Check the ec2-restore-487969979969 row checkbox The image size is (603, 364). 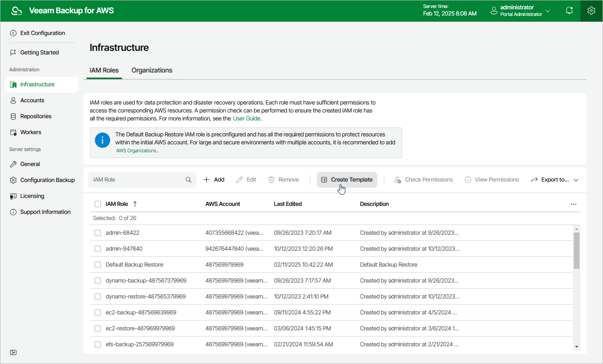98,329
